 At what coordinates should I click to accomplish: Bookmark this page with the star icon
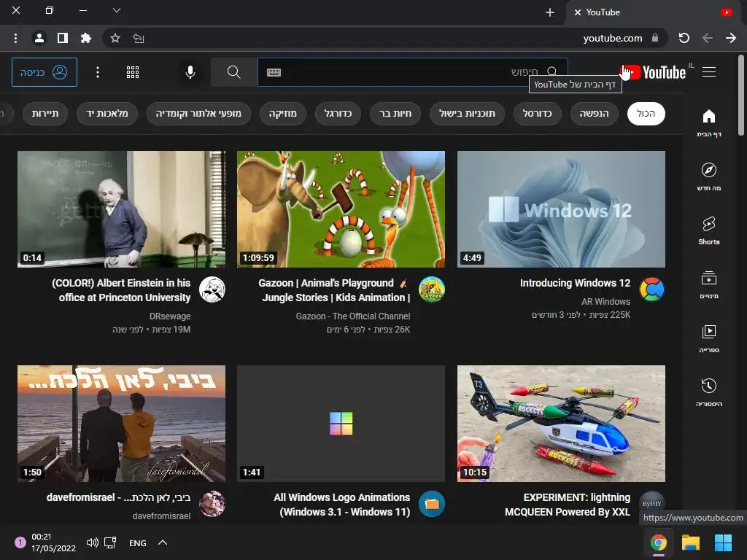click(x=115, y=38)
